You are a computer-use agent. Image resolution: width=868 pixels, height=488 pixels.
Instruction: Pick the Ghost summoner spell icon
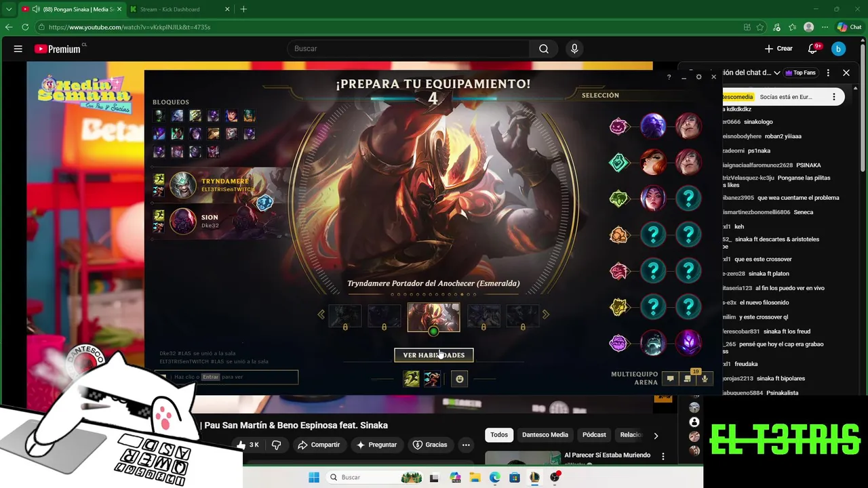[412, 379]
